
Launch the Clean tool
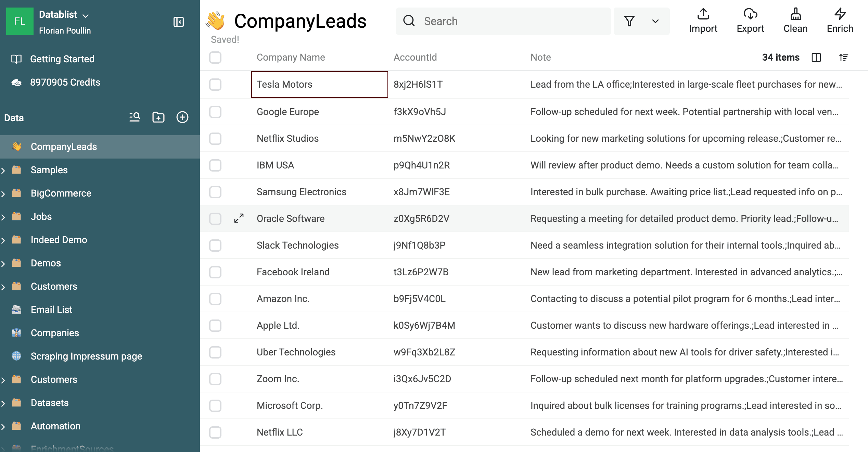click(795, 21)
